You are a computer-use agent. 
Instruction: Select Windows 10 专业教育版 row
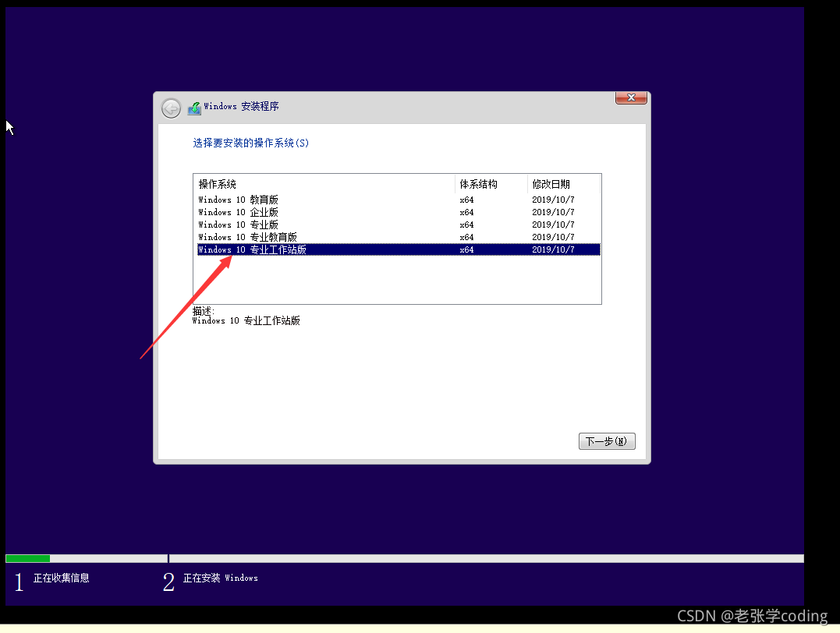click(399, 237)
